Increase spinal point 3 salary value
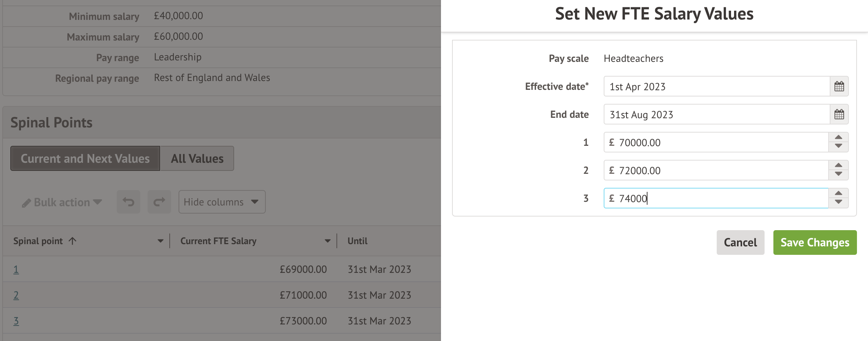The image size is (868, 341). pyautogui.click(x=839, y=193)
